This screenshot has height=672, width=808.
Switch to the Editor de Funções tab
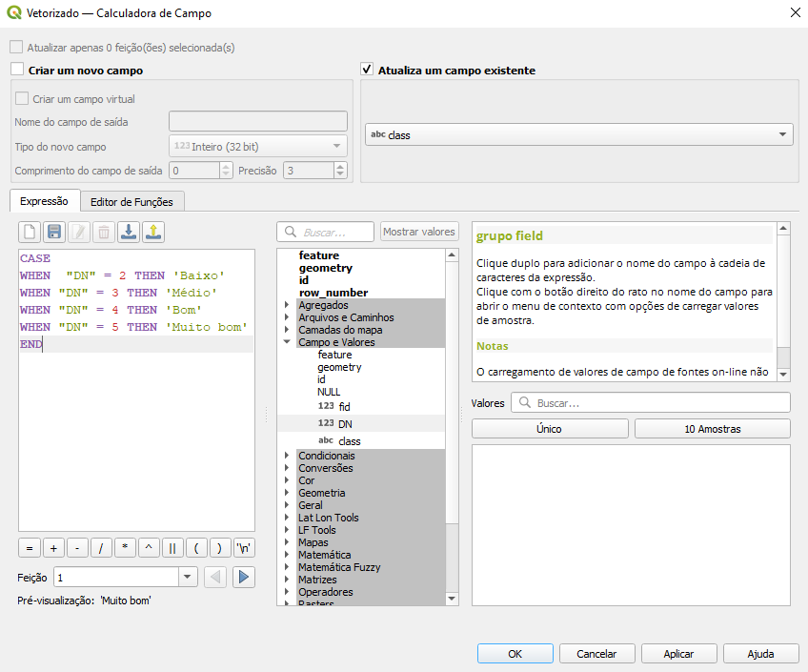[x=131, y=202]
